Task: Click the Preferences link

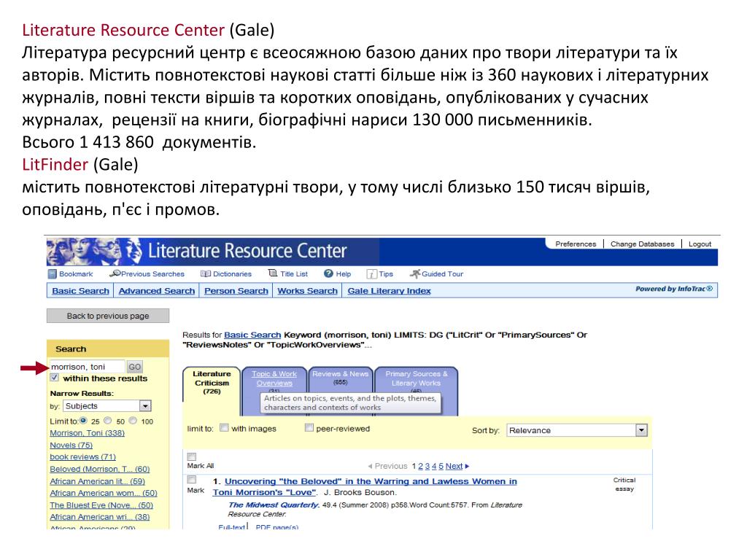Action: (576, 244)
